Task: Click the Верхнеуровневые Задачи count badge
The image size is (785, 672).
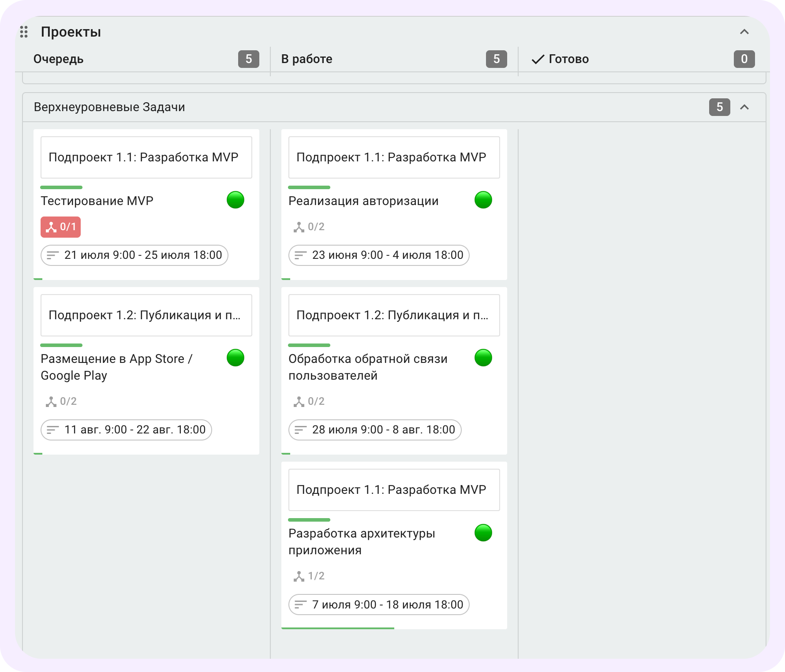Action: [719, 107]
